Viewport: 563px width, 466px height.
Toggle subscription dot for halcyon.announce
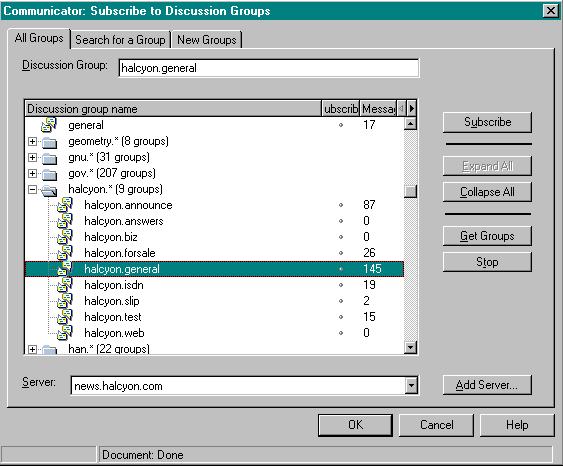[341, 205]
